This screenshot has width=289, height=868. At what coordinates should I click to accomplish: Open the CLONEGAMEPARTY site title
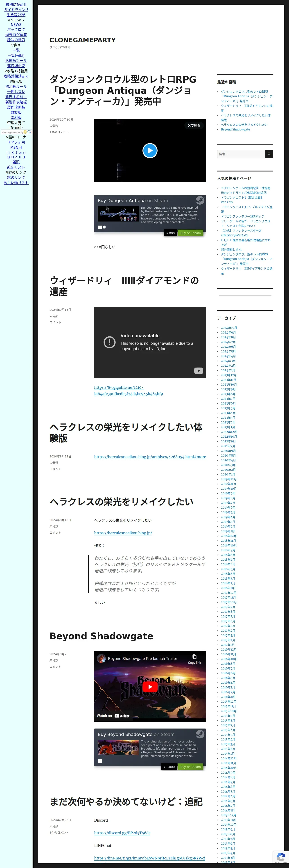coord(82,40)
